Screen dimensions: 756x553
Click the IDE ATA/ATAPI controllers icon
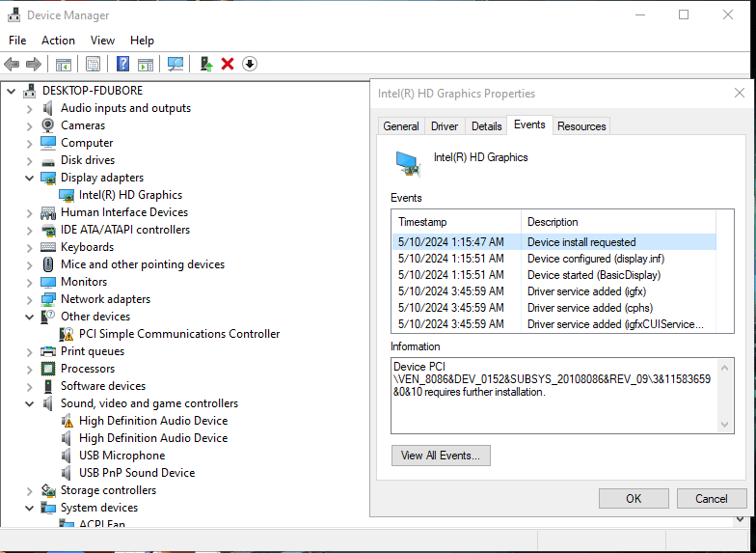coord(48,230)
